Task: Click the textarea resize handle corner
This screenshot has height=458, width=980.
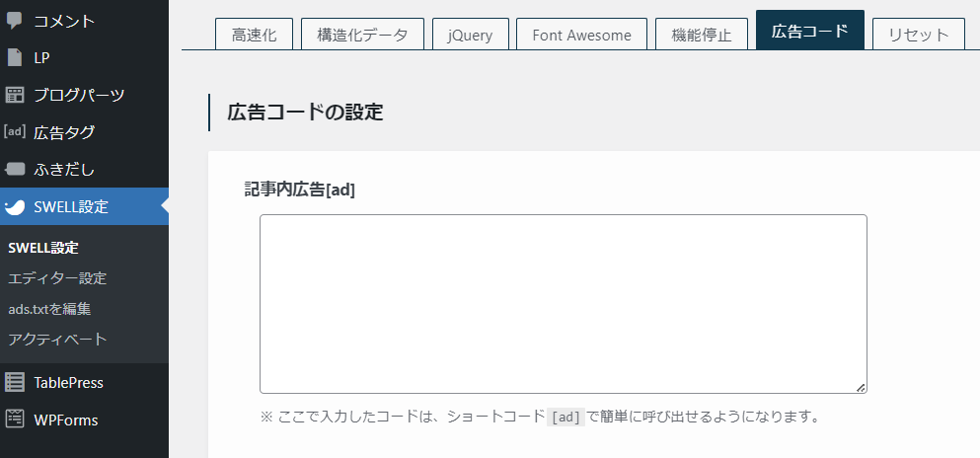Action: click(861, 387)
